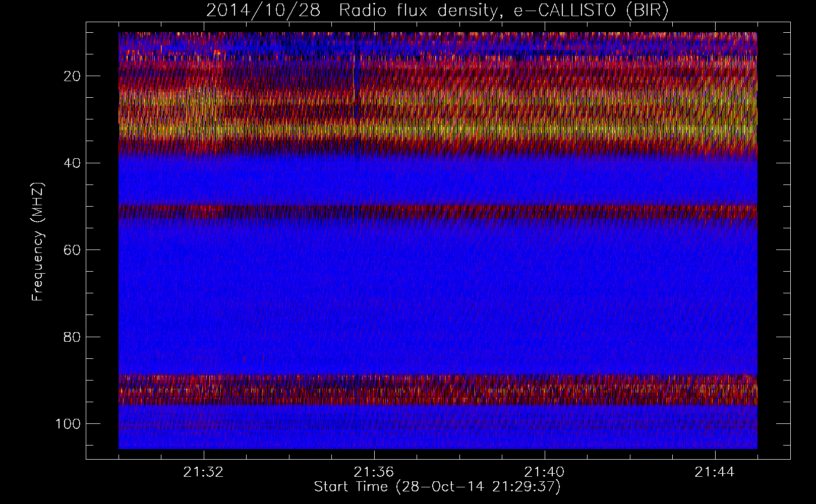
Task: Click the 60 frequency tick label
Action: [x=71, y=250]
